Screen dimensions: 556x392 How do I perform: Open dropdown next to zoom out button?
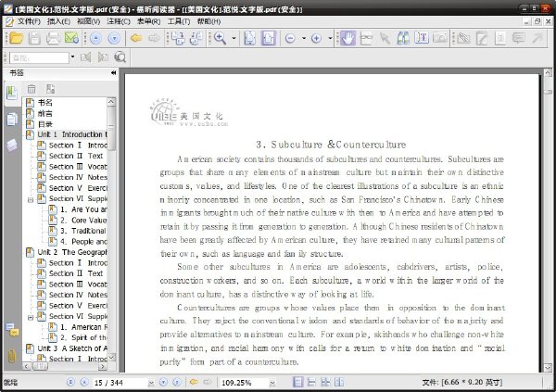[304, 38]
